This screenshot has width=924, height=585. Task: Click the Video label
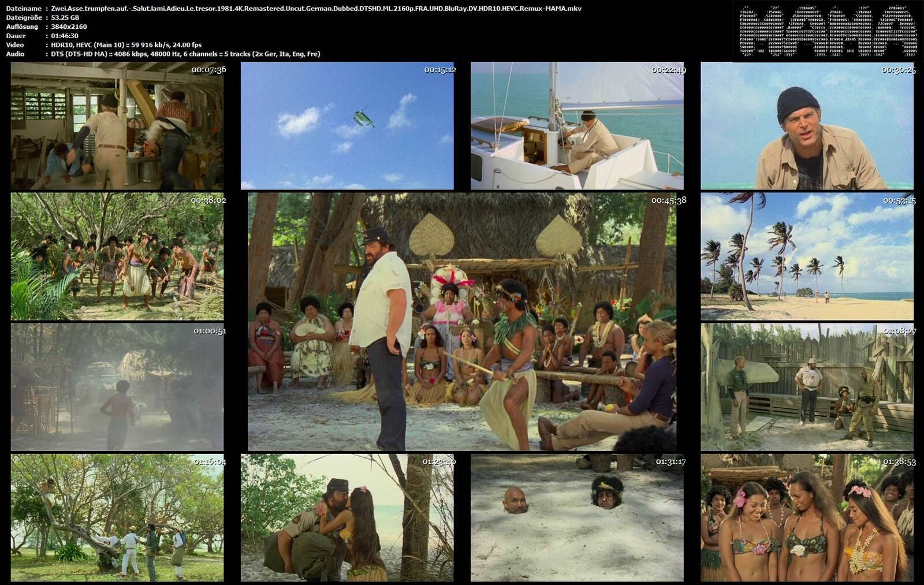pos(15,44)
